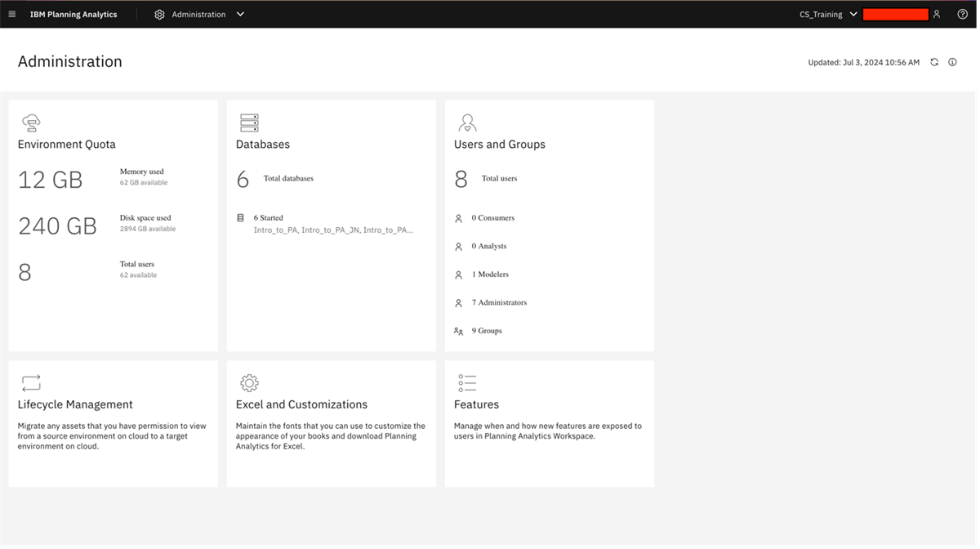Open the help question mark icon

(962, 15)
